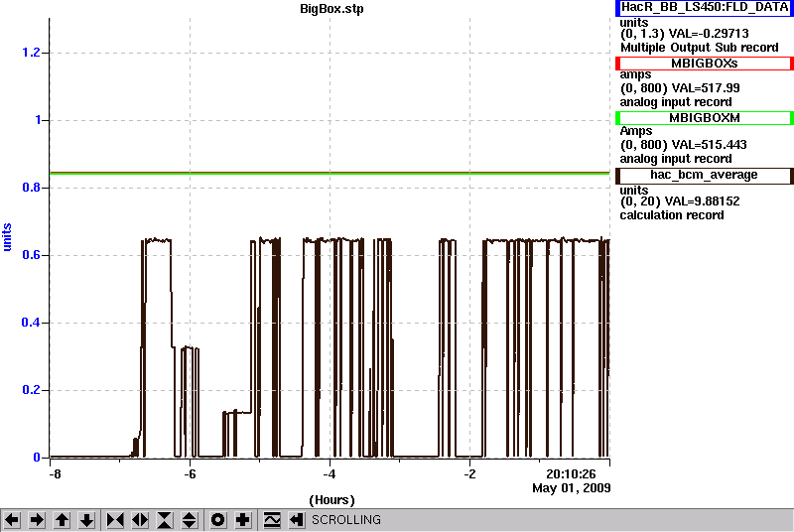794x532 pixels.
Task: Select the green MBIGBOXM curve legend entry
Action: tap(705, 118)
